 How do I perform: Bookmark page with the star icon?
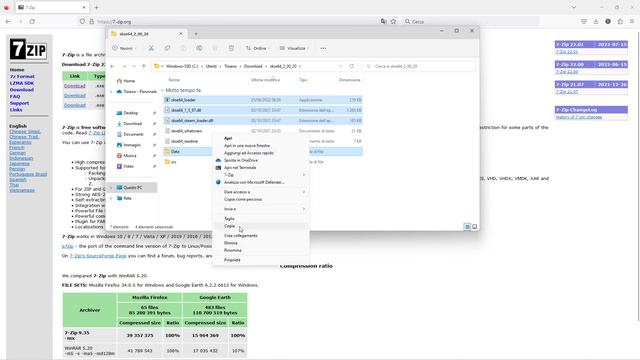click(x=393, y=21)
